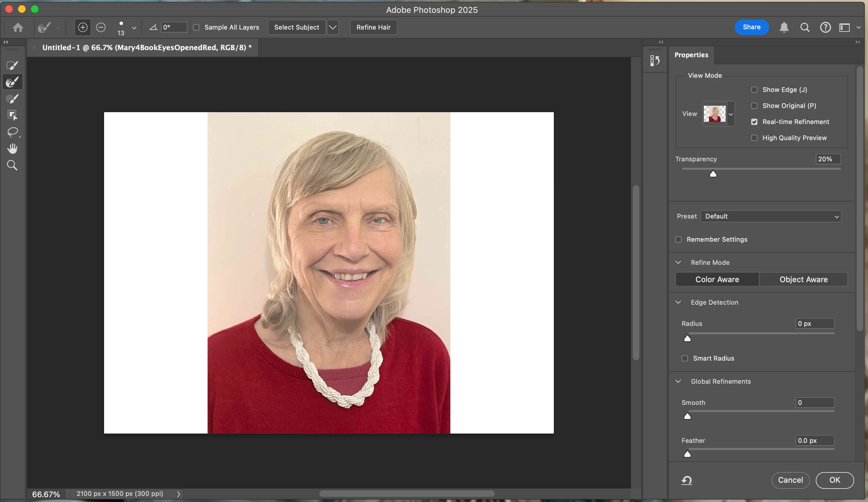Pick the Lasso tool
Viewport: 868px width, 502px height.
point(12,132)
